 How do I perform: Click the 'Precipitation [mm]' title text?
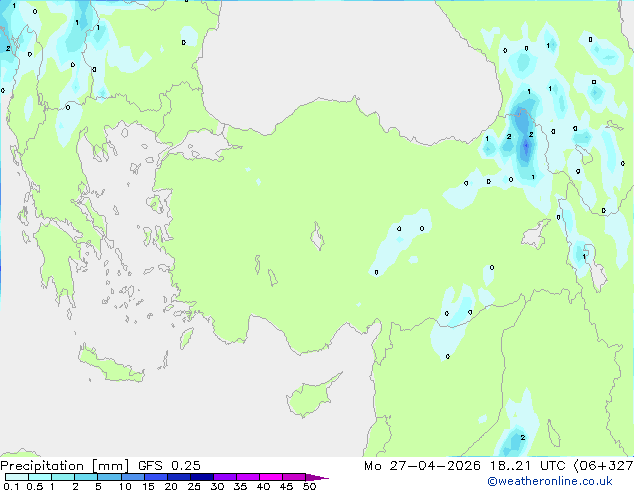65,466
